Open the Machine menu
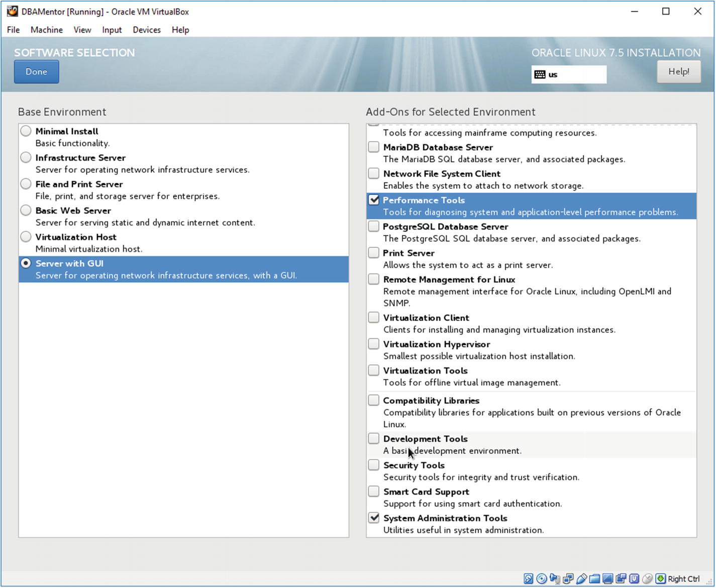 pos(47,30)
